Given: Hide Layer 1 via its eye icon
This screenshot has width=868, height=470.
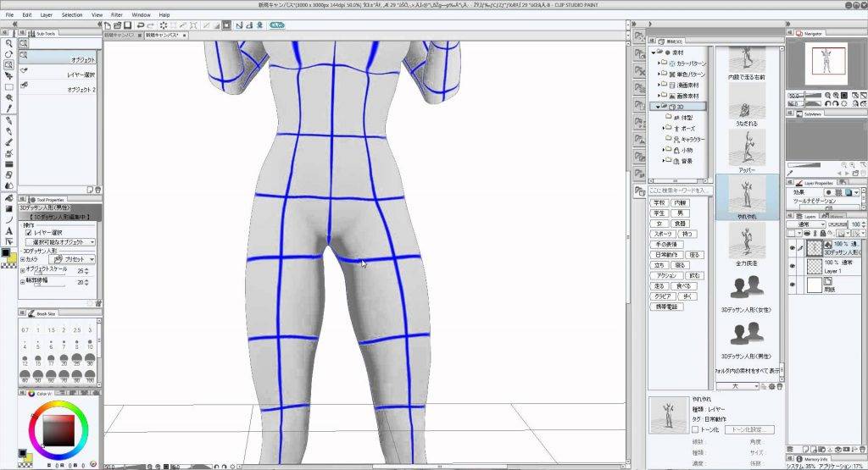Looking at the screenshot, I should 793,267.
